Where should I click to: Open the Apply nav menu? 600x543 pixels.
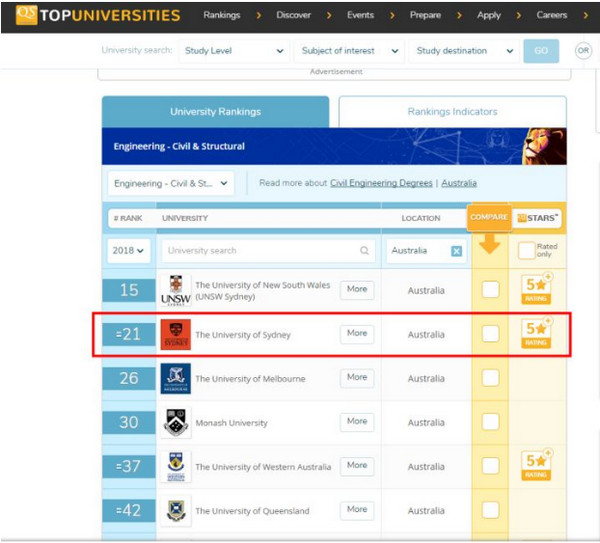tap(489, 15)
